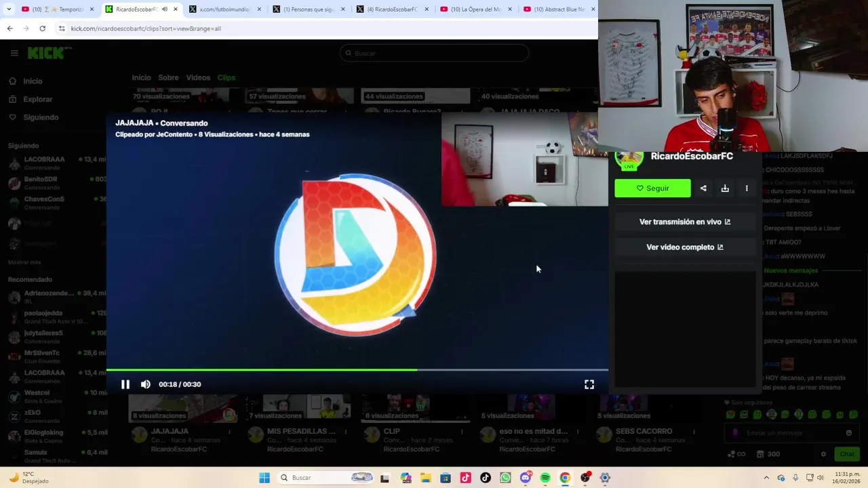Download the clip

point(725,188)
